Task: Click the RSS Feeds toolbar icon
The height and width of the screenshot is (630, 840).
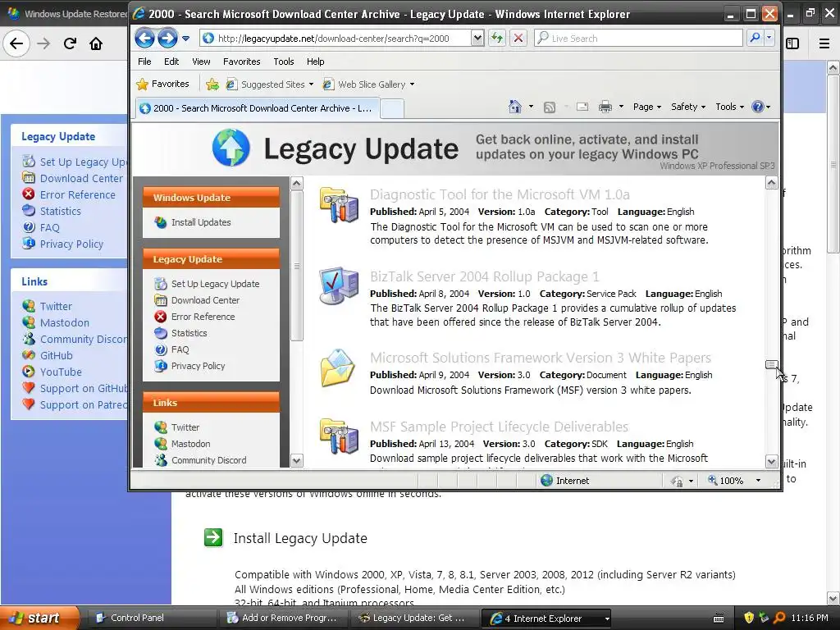Action: click(549, 107)
